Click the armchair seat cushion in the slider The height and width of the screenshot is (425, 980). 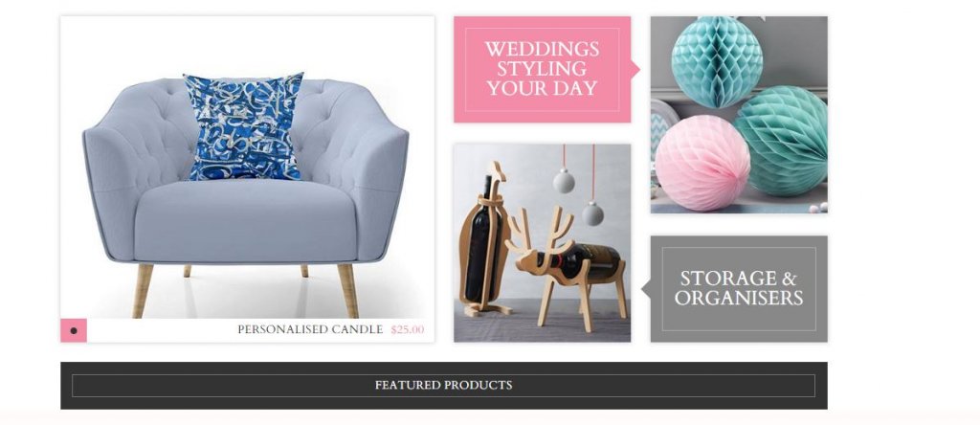[x=245, y=219]
